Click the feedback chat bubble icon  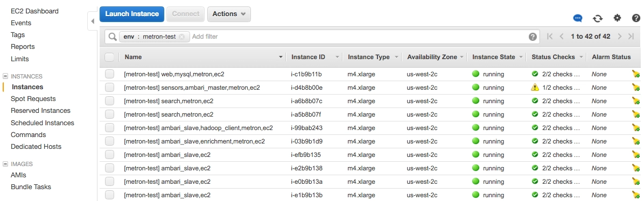tap(578, 18)
